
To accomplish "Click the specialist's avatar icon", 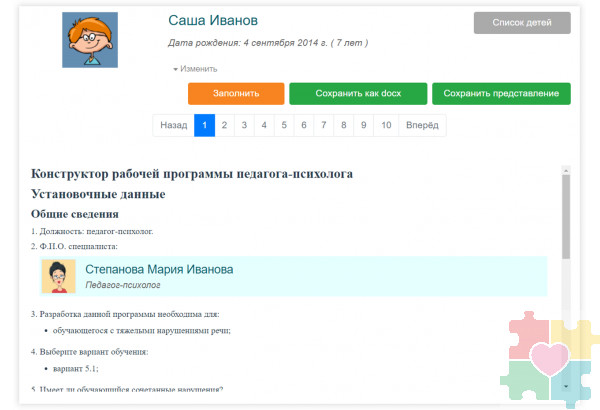I will click(x=58, y=276).
